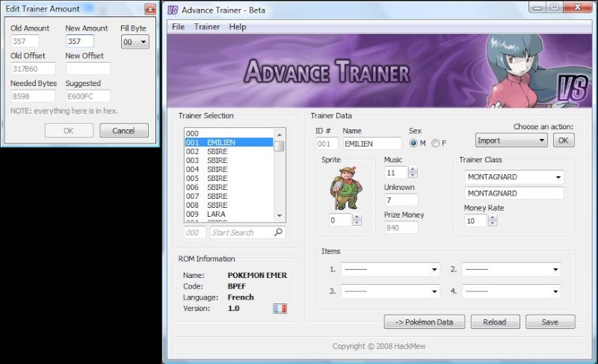Image resolution: width=598 pixels, height=364 pixels.
Task: Click the Money Rate value field 10
Action: coord(475,220)
